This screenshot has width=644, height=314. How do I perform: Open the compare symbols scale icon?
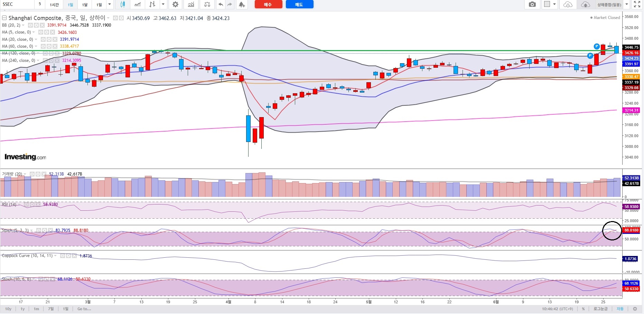(x=207, y=4)
